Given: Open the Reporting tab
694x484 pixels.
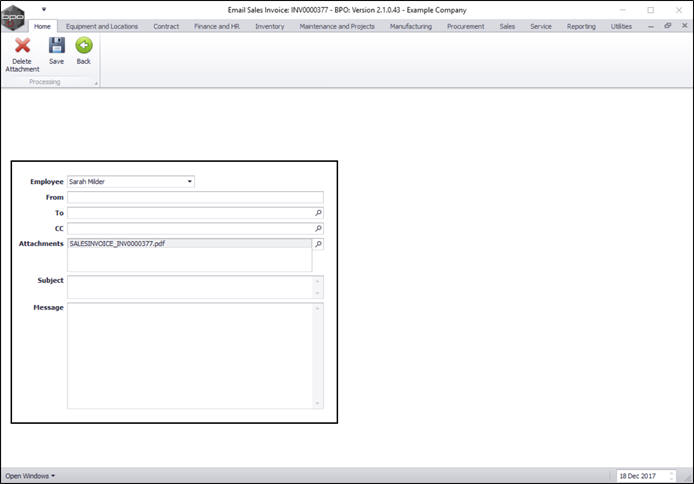Looking at the screenshot, I should pyautogui.click(x=581, y=26).
